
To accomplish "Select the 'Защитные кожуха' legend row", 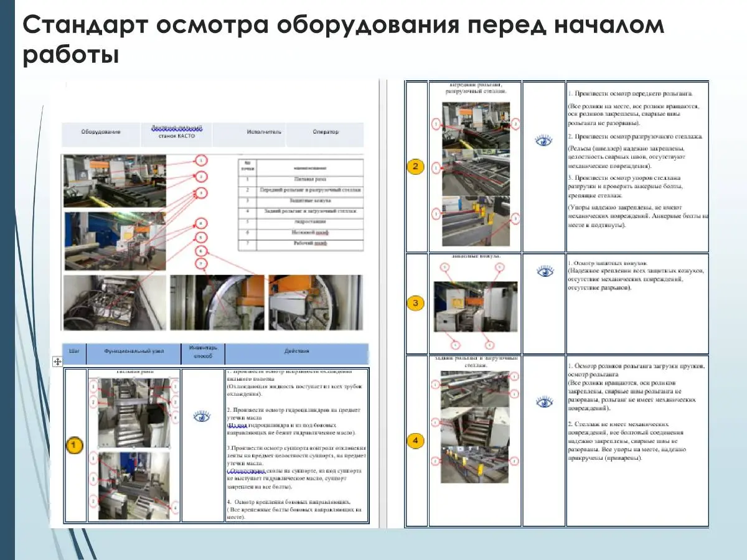I will click(x=309, y=200).
